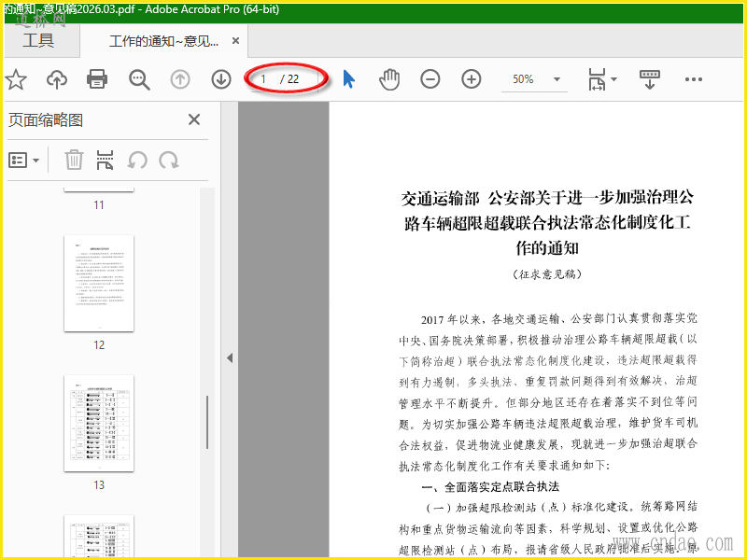Viewport: 747px width, 560px height.
Task: Open the 工具 tab
Action: pos(38,40)
